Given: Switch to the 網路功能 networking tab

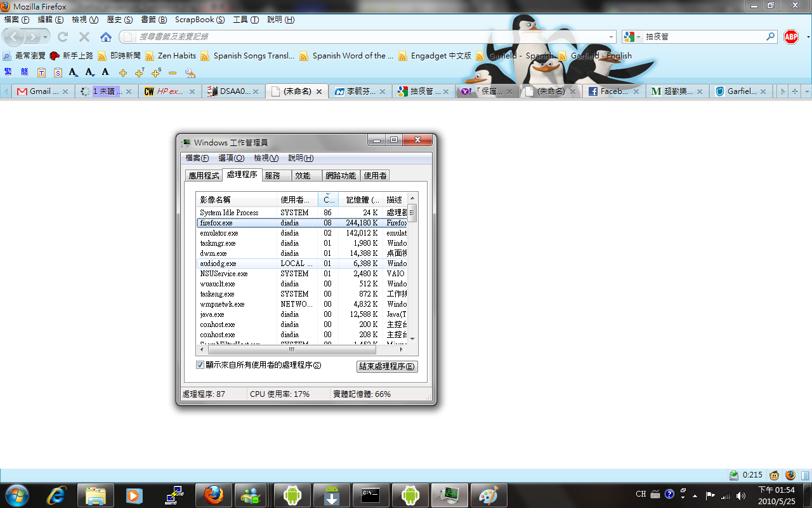Looking at the screenshot, I should [341, 176].
